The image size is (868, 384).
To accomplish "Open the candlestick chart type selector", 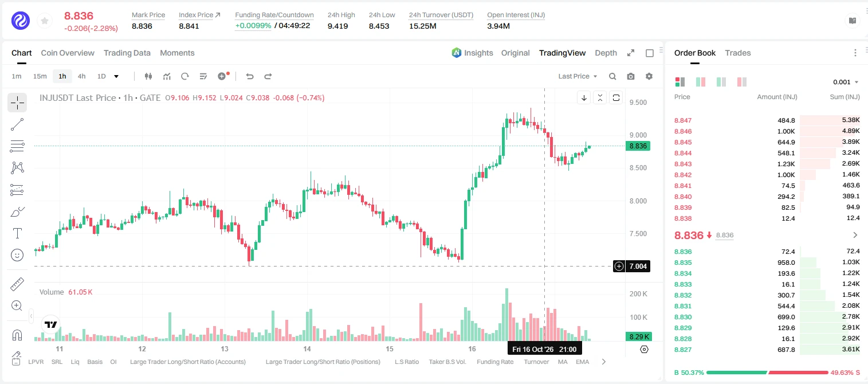I will [x=148, y=76].
